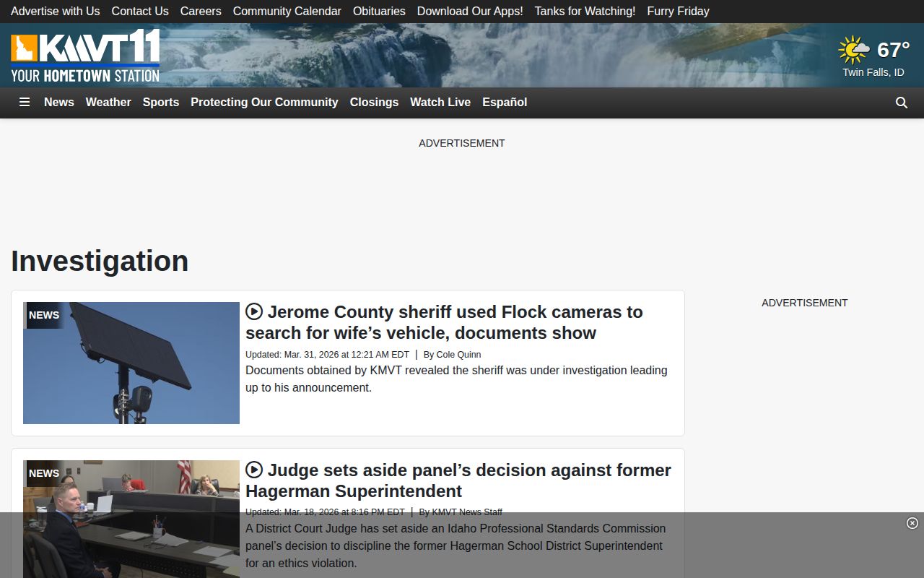The height and width of the screenshot is (578, 924).
Task: Click KMVT News Staff byline
Action: point(467,512)
